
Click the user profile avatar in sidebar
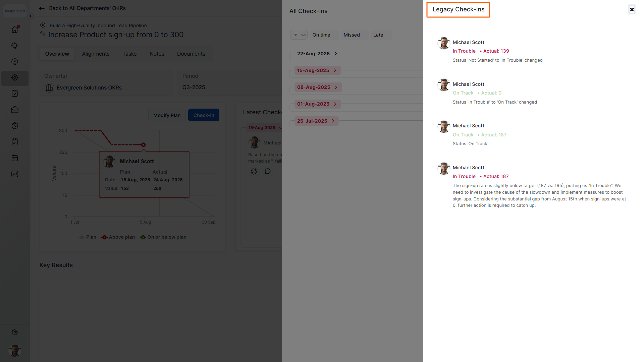(x=15, y=351)
